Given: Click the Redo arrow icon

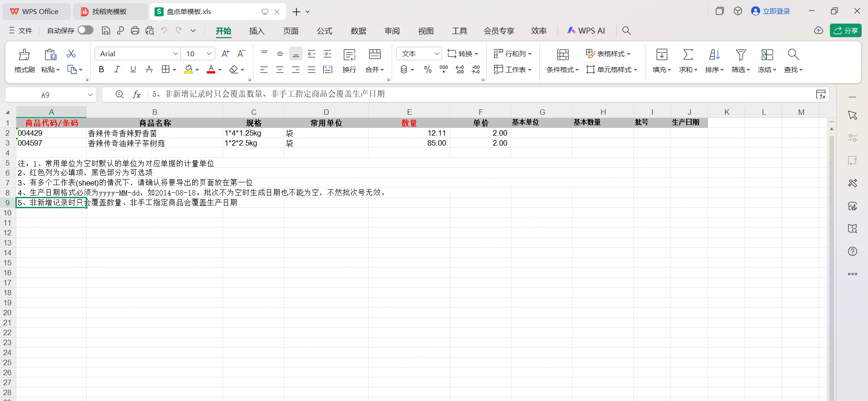Looking at the screenshot, I should [x=179, y=30].
